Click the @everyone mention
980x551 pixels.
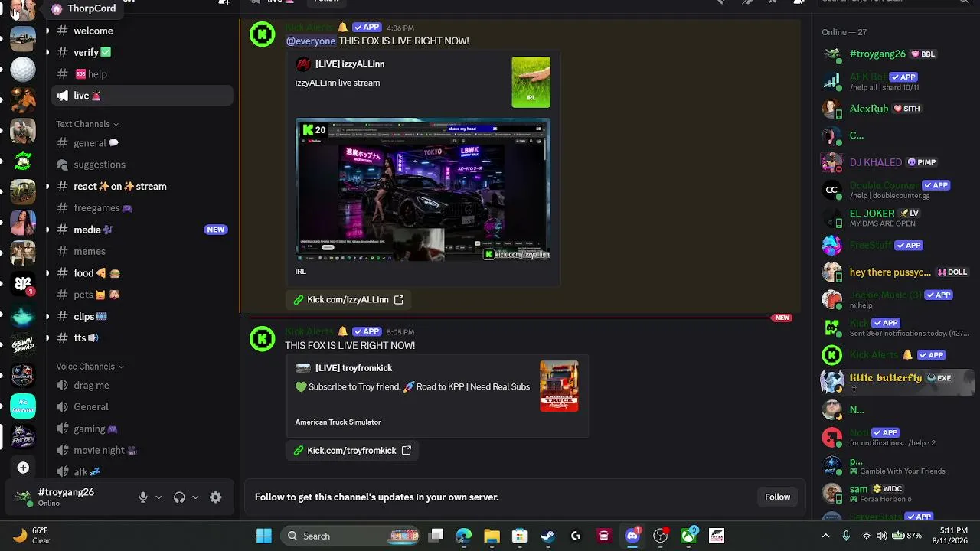311,41
